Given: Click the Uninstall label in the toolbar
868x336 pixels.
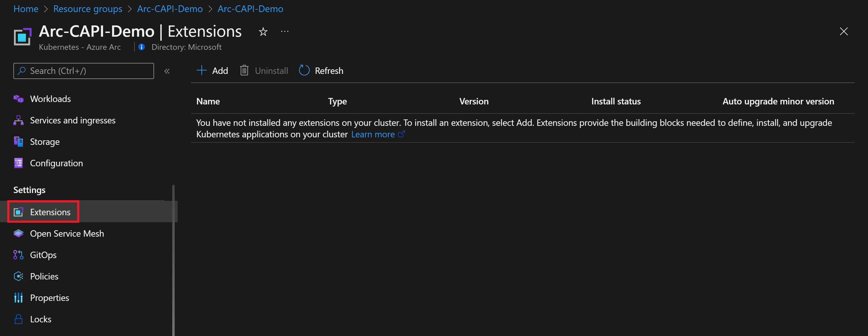Looking at the screenshot, I should (272, 71).
